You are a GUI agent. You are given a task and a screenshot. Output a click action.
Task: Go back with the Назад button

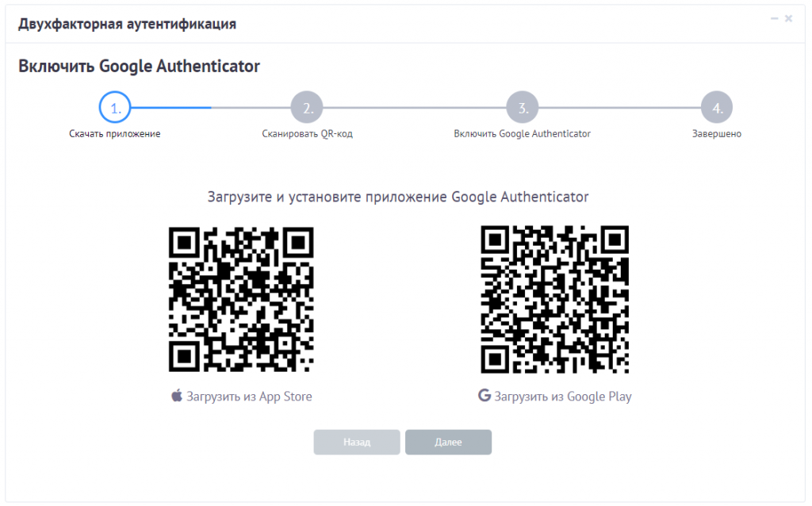coord(356,442)
